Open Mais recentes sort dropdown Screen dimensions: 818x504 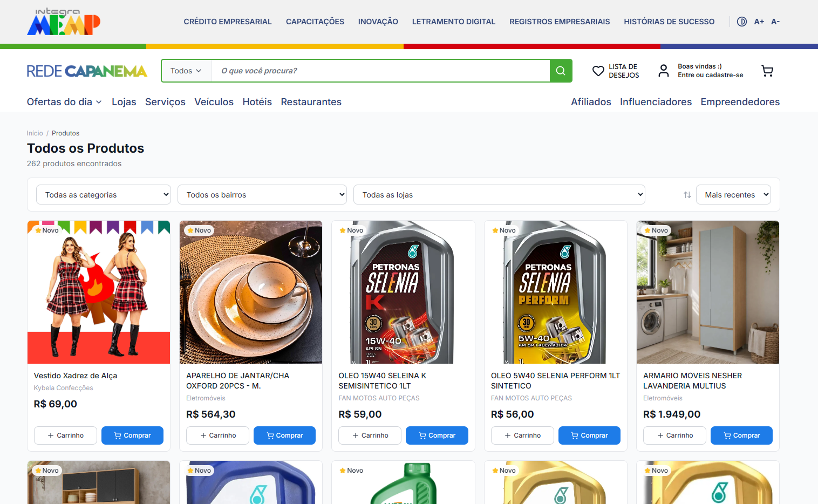pyautogui.click(x=733, y=195)
